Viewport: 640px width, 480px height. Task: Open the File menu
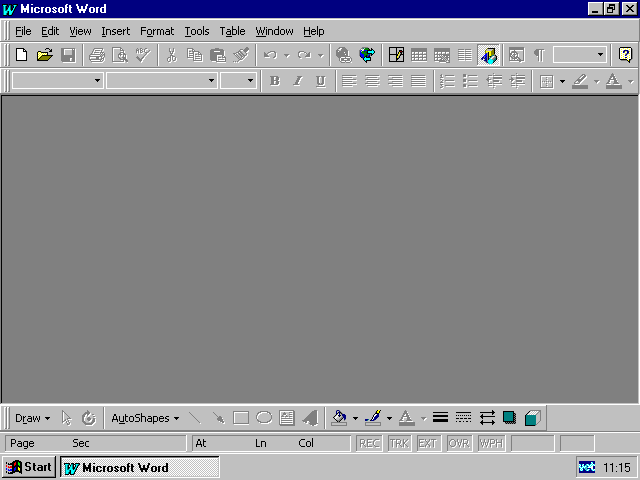click(23, 31)
